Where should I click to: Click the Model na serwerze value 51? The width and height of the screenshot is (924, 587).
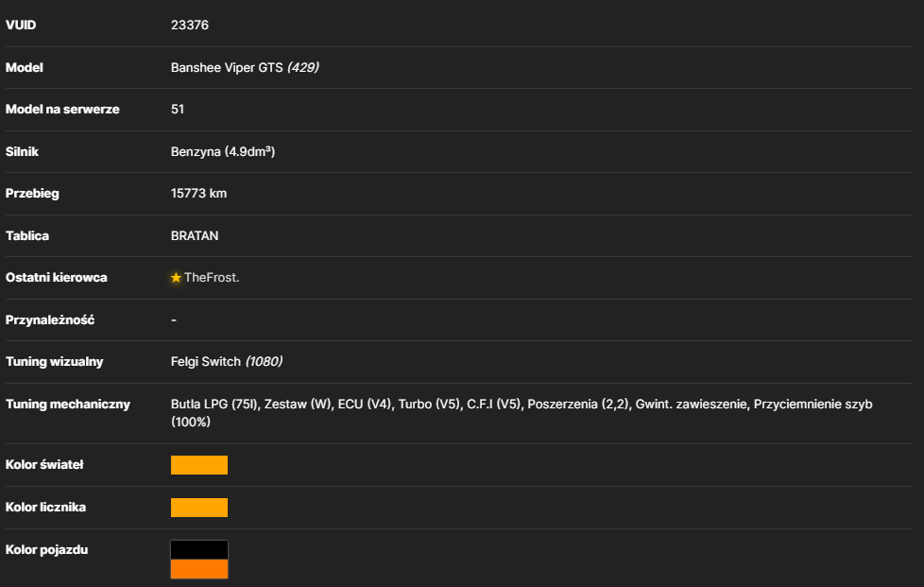click(x=178, y=109)
